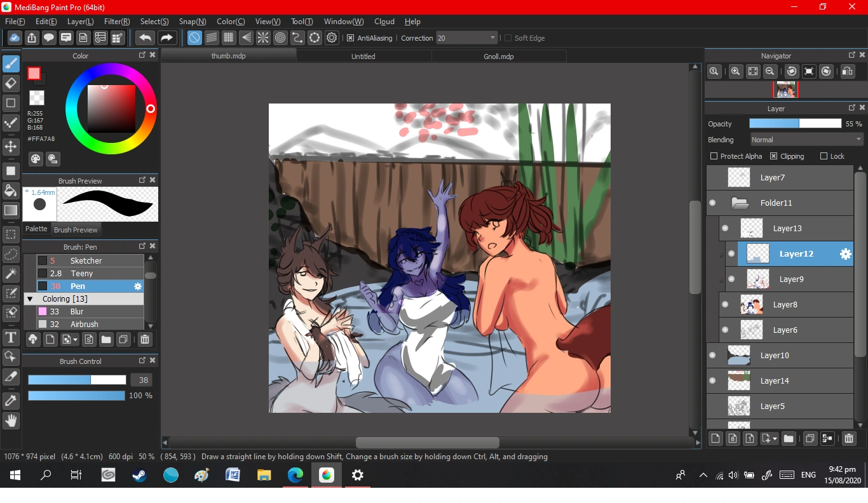Viewport: 868px width, 503px height.
Task: Select the Lasso selection tool
Action: point(11,254)
